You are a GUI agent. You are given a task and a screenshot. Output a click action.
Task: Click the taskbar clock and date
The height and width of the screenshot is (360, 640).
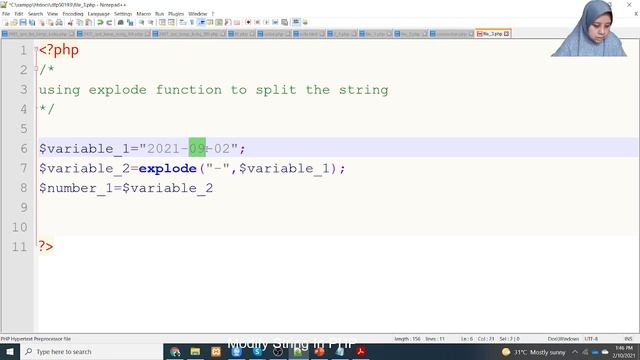coord(623,352)
